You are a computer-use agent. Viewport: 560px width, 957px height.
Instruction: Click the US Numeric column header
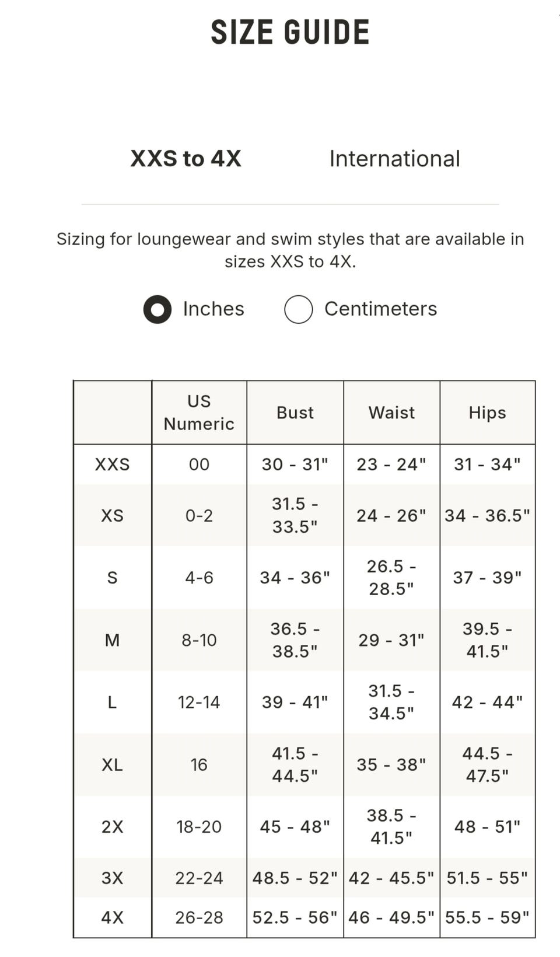tap(199, 413)
